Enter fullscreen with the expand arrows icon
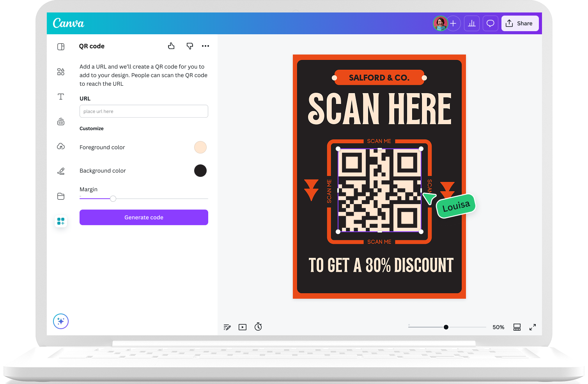Viewport: 588px width, 384px height. click(533, 327)
